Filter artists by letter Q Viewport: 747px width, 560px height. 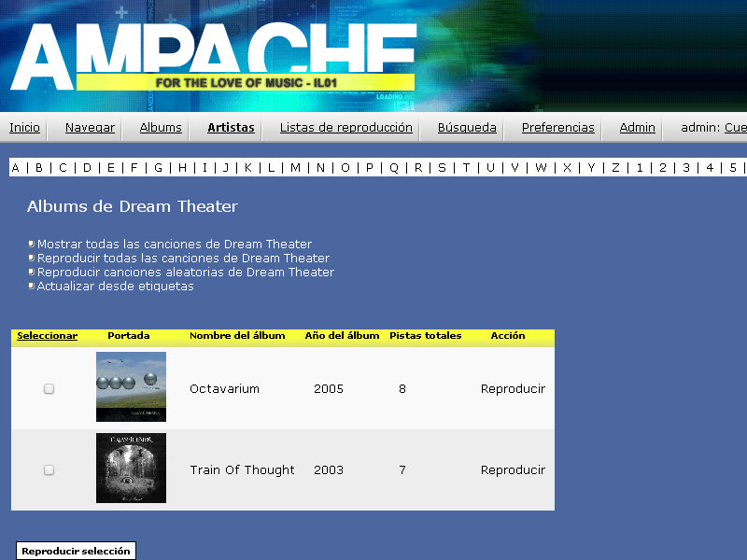394,168
